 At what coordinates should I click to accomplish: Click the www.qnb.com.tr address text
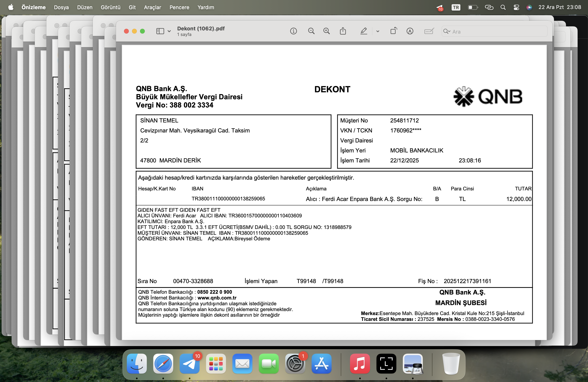pyautogui.click(x=217, y=298)
